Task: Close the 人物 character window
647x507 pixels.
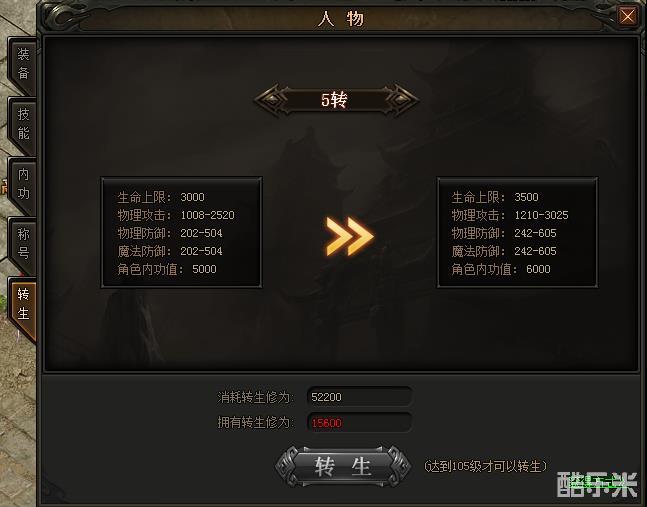Action: (628, 17)
